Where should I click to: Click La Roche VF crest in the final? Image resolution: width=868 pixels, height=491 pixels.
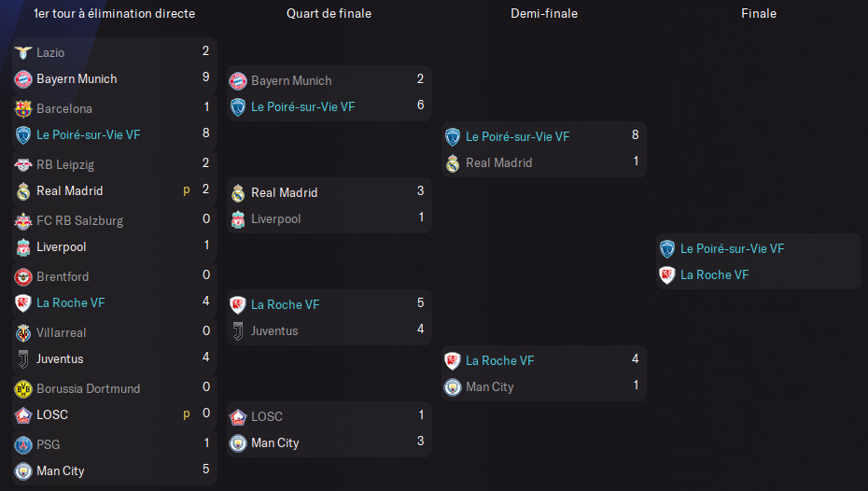(x=667, y=275)
